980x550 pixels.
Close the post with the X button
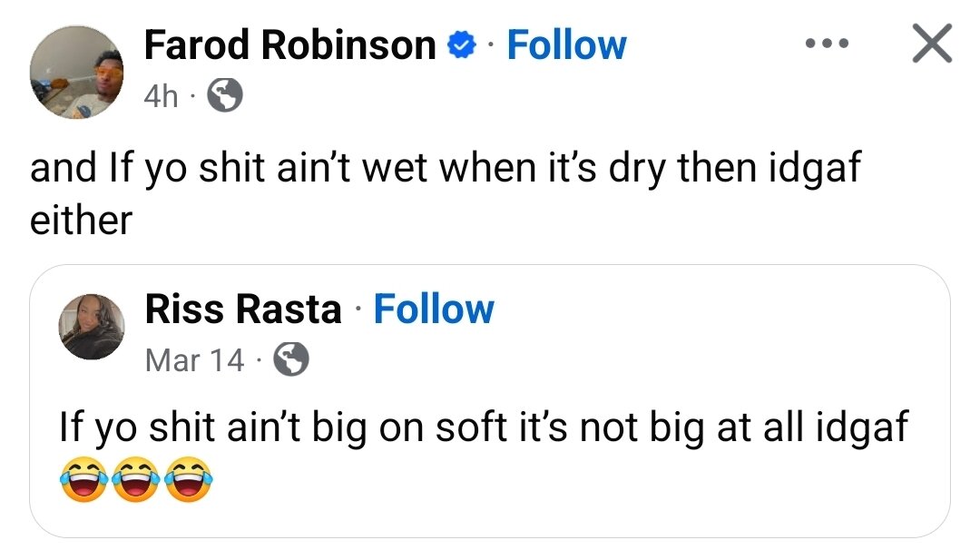click(x=931, y=44)
